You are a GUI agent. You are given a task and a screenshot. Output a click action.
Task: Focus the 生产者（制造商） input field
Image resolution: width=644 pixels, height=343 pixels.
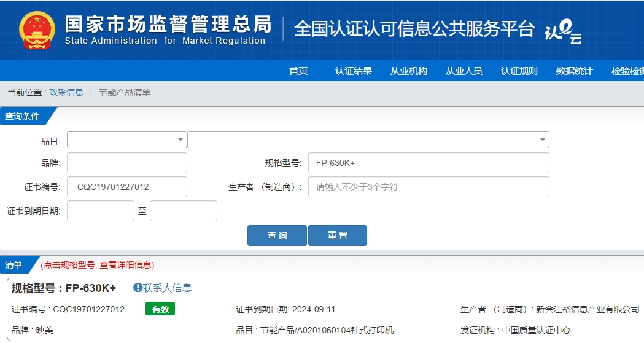tap(429, 187)
